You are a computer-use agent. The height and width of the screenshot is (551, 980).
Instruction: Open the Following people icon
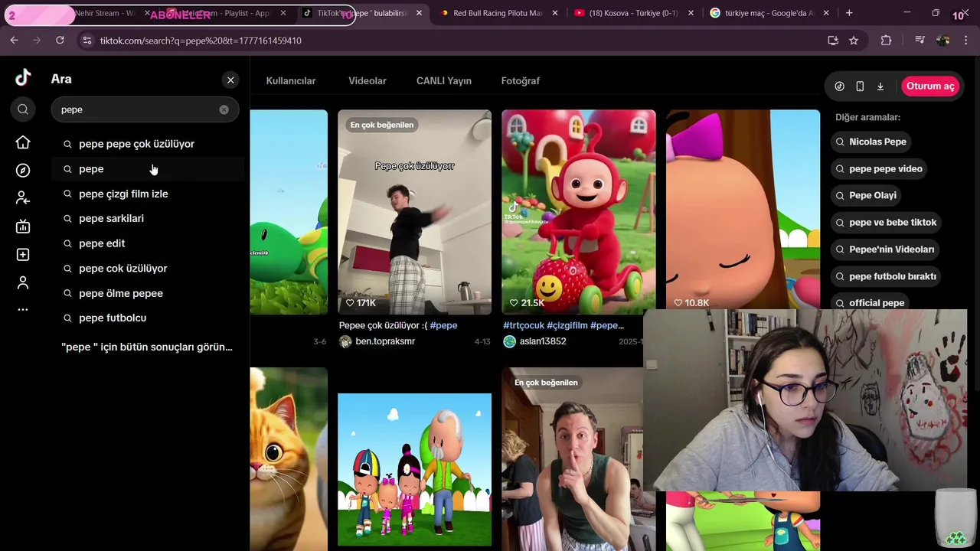click(23, 198)
